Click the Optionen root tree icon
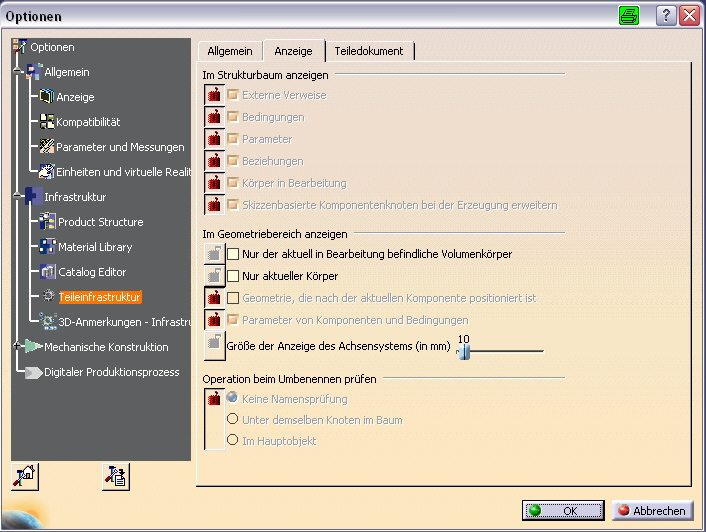Screen dimensions: 706x532 [19, 47]
